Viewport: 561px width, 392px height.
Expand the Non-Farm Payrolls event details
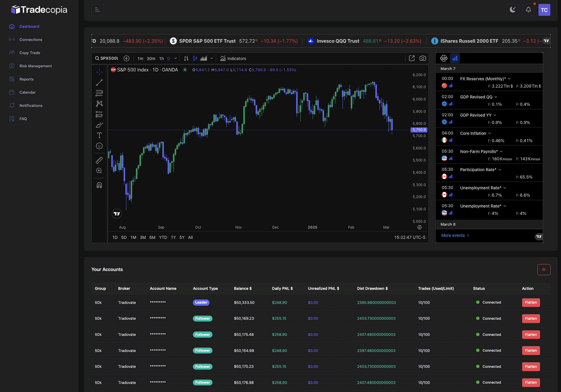502,151
